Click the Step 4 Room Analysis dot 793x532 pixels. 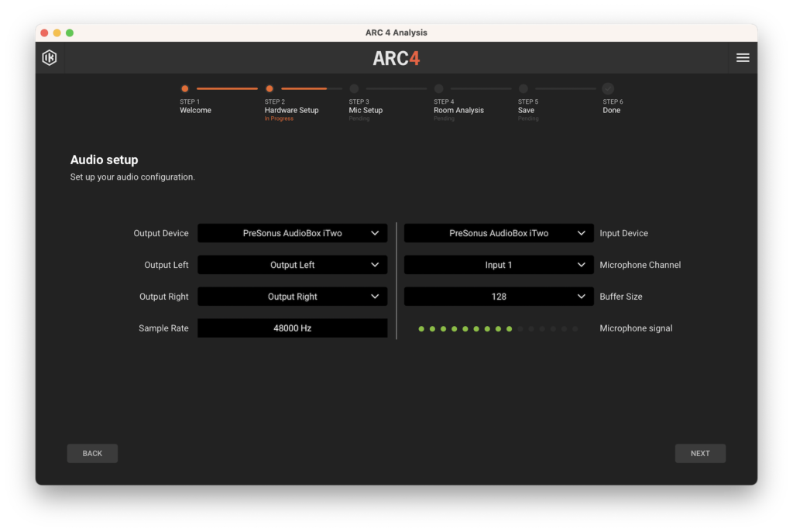click(x=438, y=89)
